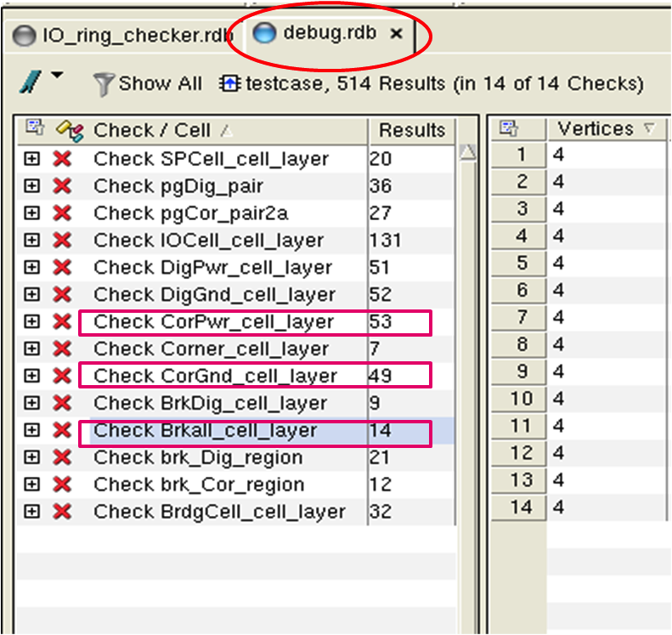Click the left panel column-settings header icon
The image size is (672, 635).
pos(34,129)
